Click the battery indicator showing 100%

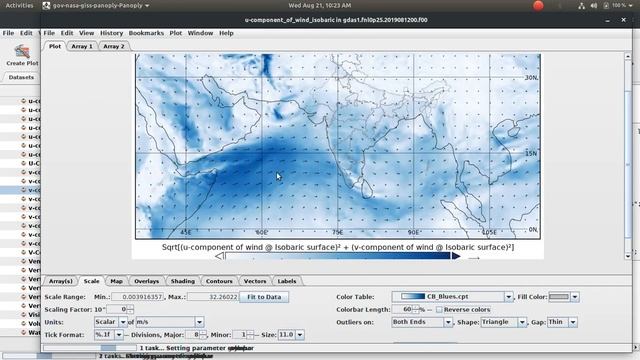pos(615,6)
